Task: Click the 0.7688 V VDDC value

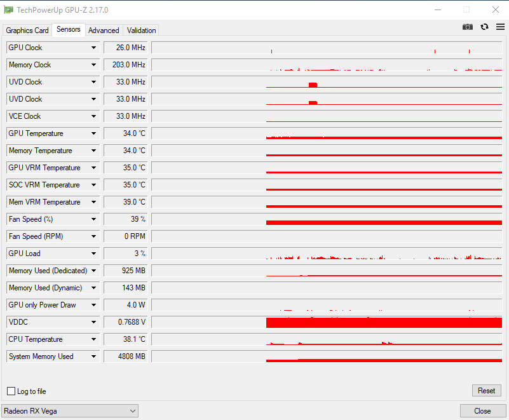Action: [x=126, y=322]
